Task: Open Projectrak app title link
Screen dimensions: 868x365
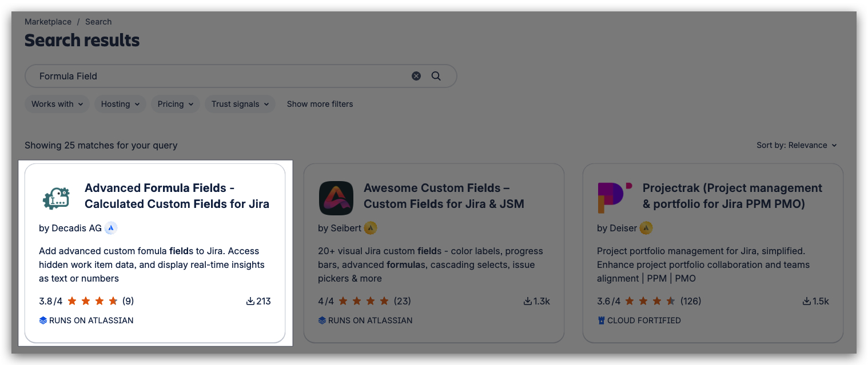Action: pyautogui.click(x=732, y=196)
